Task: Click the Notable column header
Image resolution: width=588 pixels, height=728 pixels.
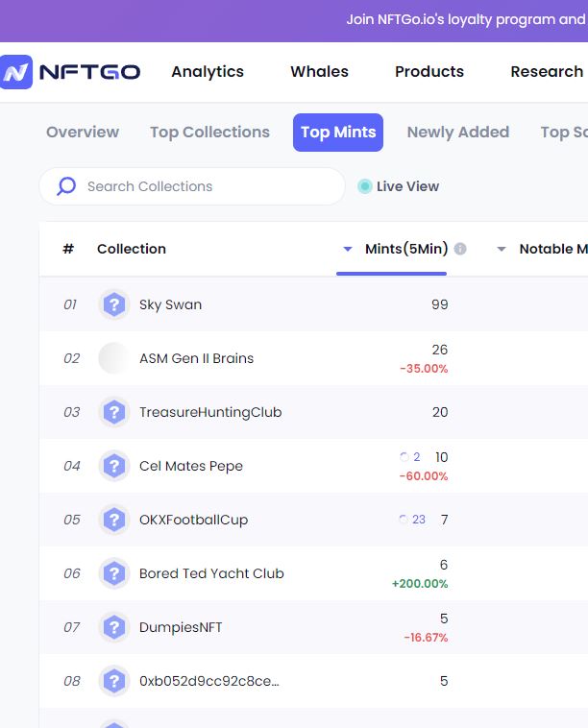Action: tap(553, 249)
